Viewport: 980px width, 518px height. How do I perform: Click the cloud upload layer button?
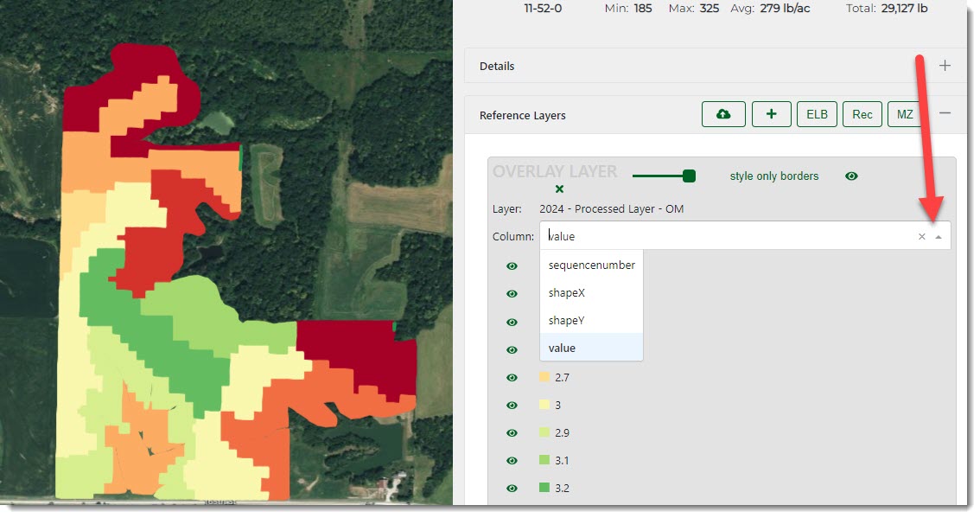pos(723,114)
